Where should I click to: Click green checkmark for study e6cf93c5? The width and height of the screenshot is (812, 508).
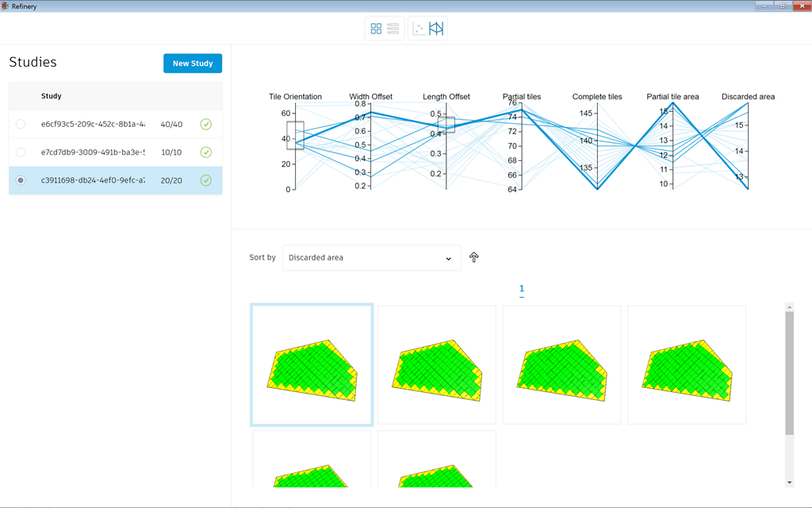pos(206,124)
